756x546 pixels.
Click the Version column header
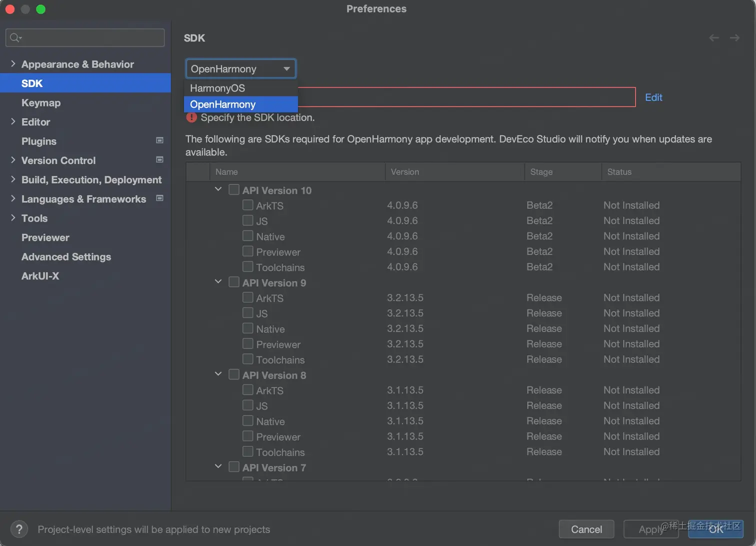click(405, 172)
